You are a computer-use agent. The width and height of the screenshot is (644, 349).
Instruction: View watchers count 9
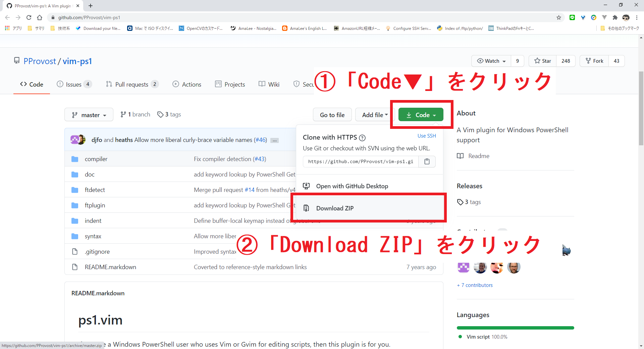pos(518,61)
